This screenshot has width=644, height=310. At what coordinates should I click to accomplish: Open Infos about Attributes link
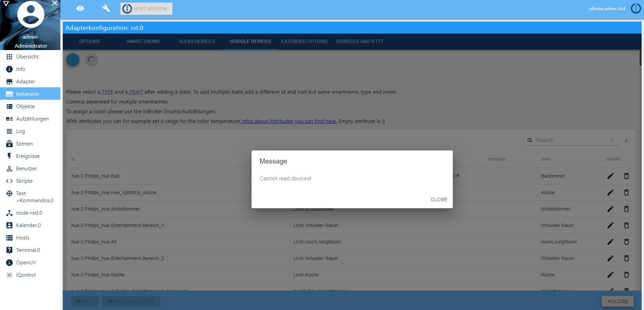[x=288, y=121]
